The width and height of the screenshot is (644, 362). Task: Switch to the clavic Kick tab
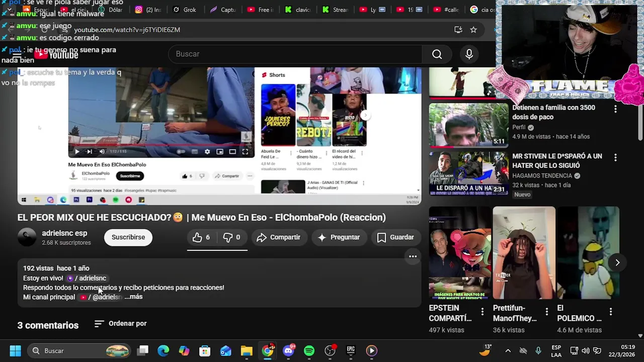tap(297, 10)
